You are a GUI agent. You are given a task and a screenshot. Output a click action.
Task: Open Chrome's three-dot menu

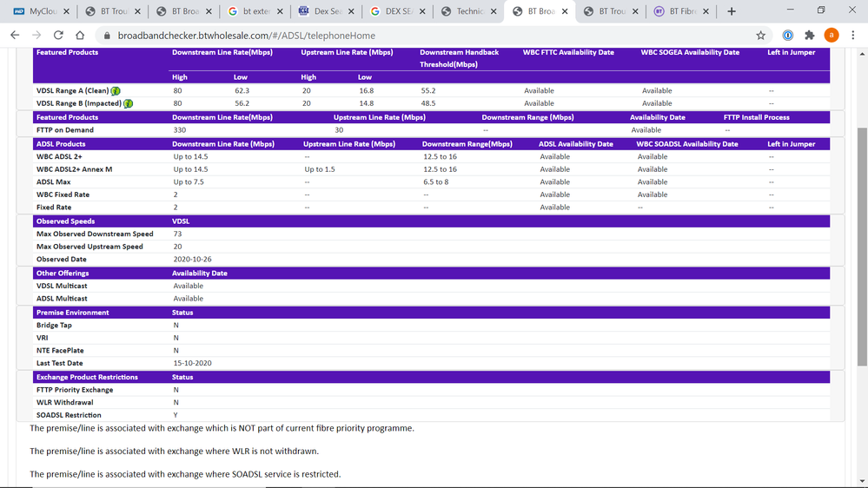point(853,36)
